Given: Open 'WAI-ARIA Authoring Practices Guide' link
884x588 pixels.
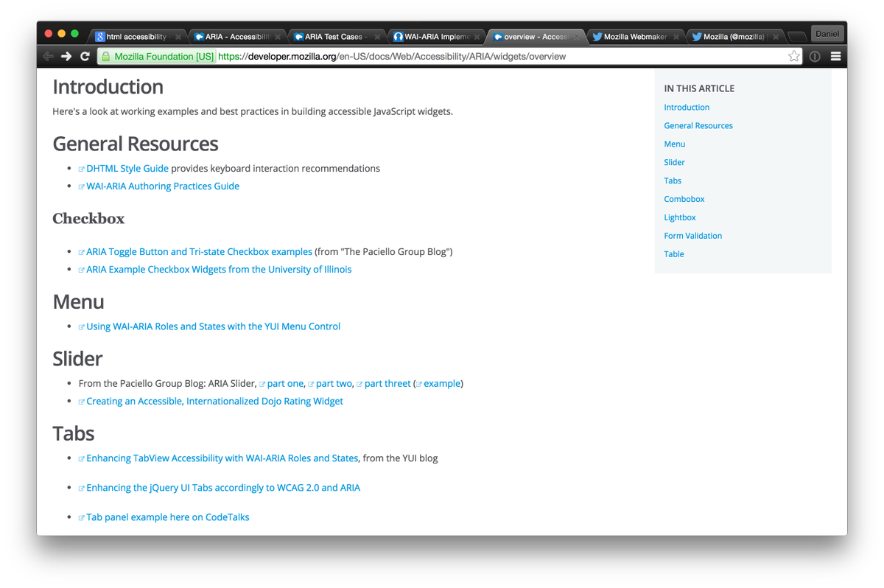Looking at the screenshot, I should 163,186.
